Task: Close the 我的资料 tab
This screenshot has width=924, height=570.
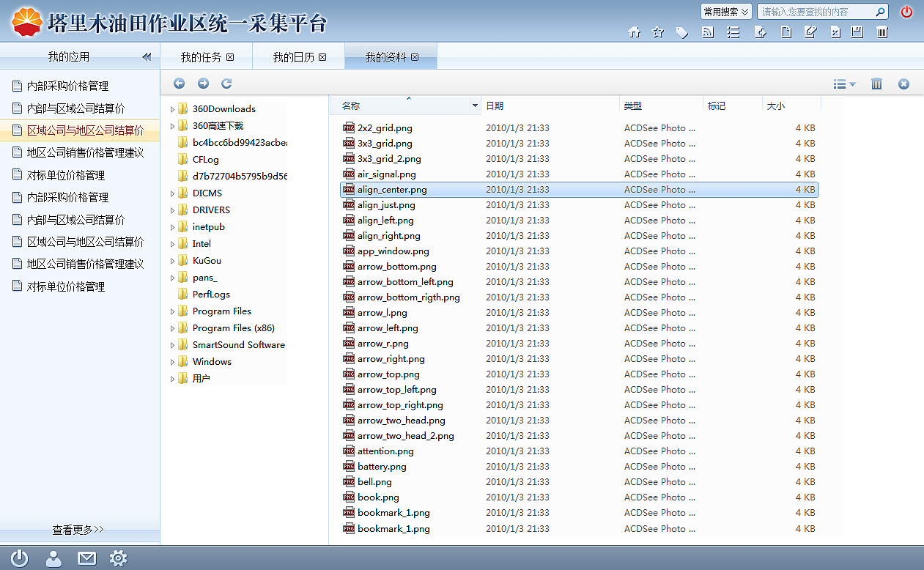Action: point(415,57)
